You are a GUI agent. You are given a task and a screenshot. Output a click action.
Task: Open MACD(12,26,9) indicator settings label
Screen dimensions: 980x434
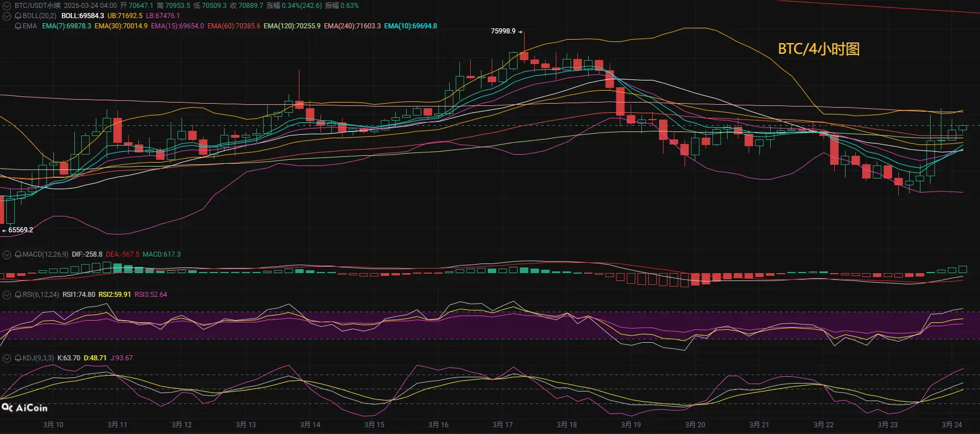click(x=45, y=254)
